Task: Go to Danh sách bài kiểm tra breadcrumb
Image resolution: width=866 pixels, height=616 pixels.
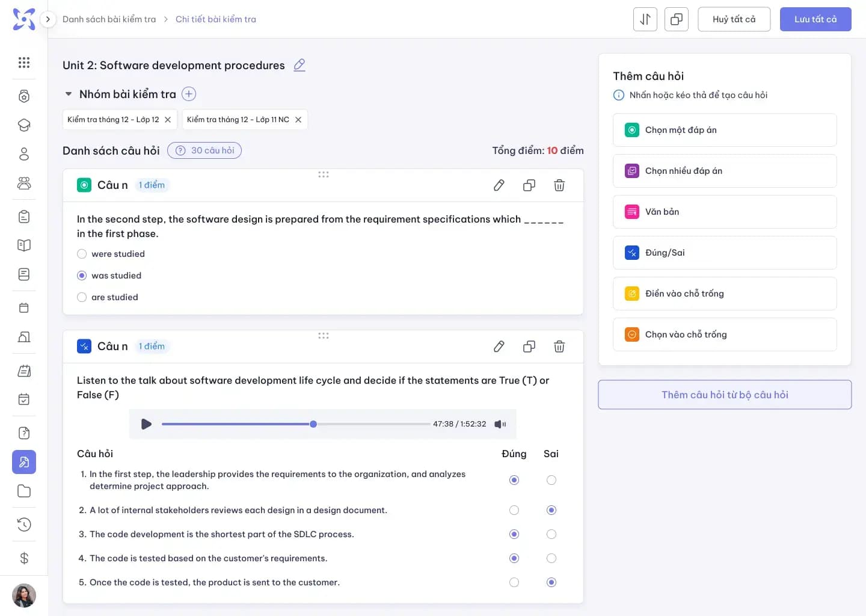Action: point(109,19)
